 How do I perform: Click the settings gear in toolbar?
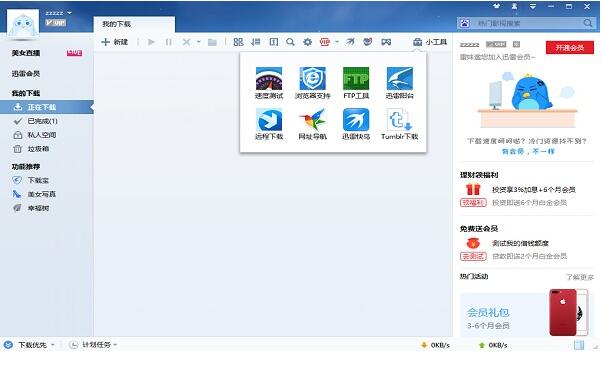pyautogui.click(x=308, y=42)
